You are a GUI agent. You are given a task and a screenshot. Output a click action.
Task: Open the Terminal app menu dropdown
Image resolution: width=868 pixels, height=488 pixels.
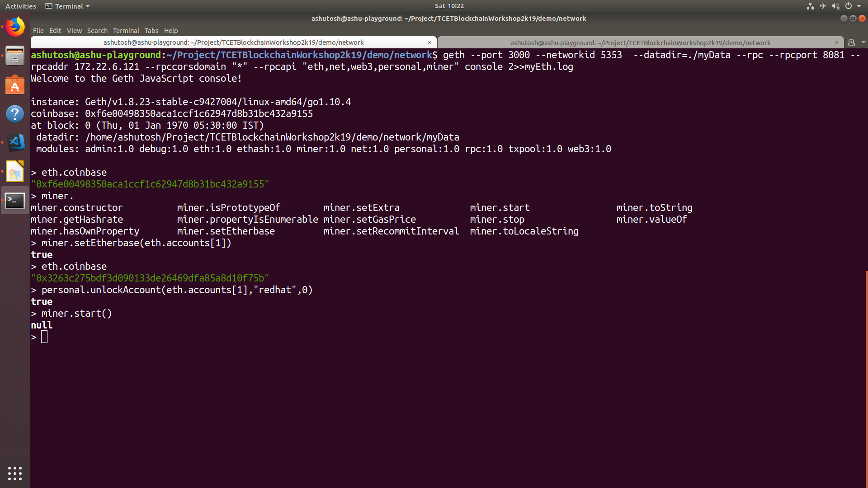[x=67, y=6]
